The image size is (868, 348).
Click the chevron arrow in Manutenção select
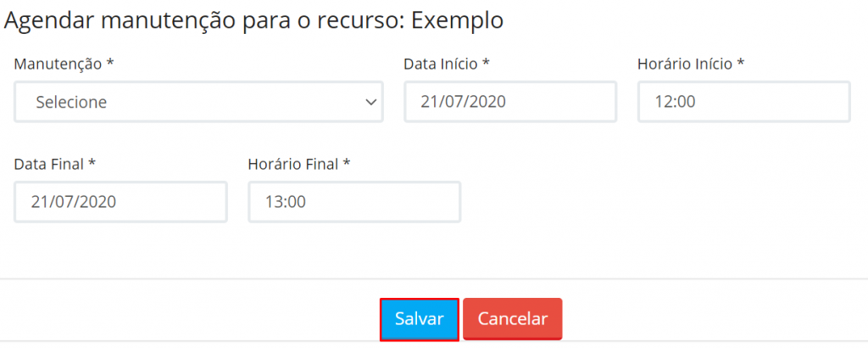pos(371,102)
